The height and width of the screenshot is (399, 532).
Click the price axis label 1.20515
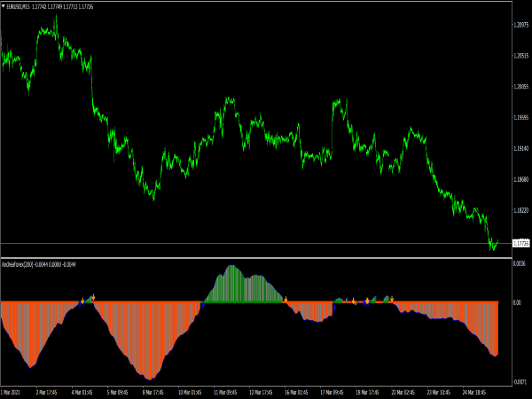(x=521, y=56)
